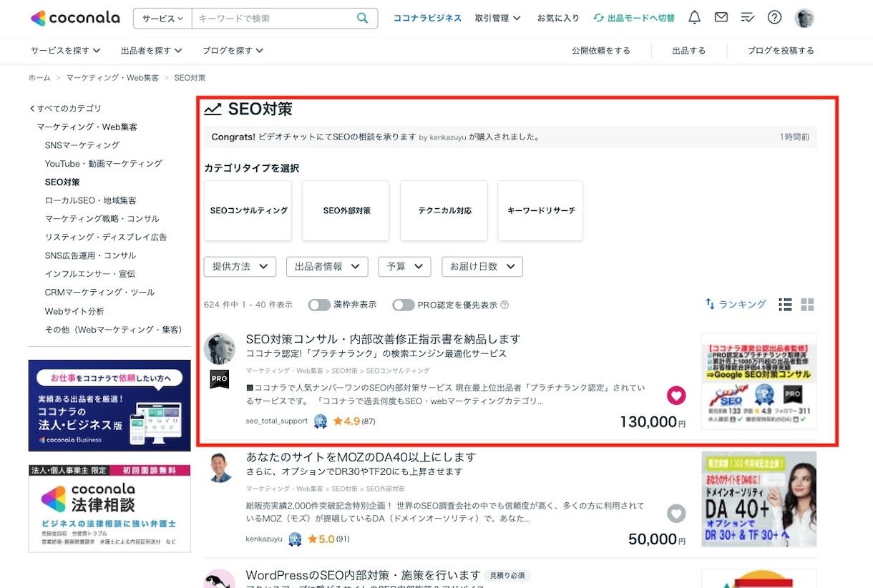The image size is (873, 588).
Task: Open SEO対策コンサル・内部改善修正指示書 listing title
Action: 383,339
